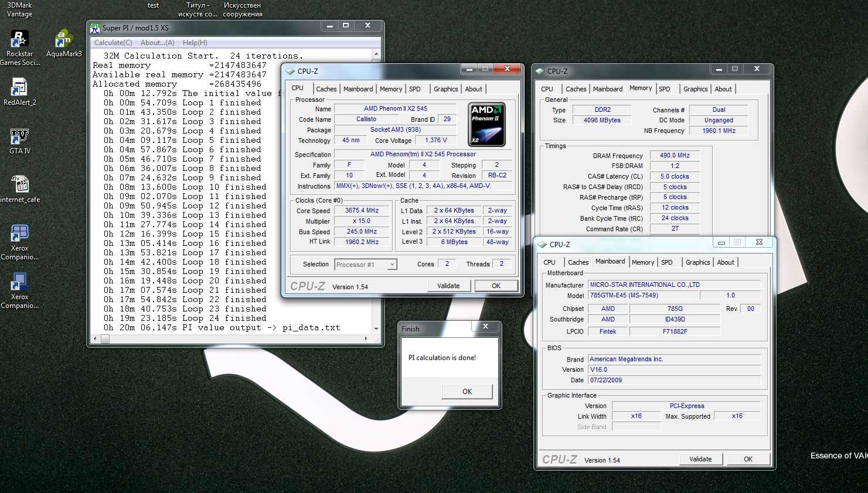
Task: Open Memory tab in Mainboard window
Action: coord(643,262)
